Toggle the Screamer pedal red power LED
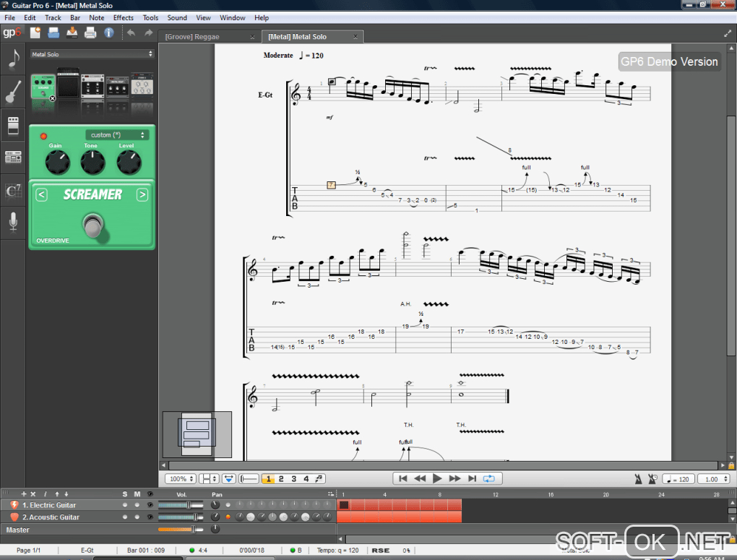The width and height of the screenshot is (737, 560). (x=43, y=137)
